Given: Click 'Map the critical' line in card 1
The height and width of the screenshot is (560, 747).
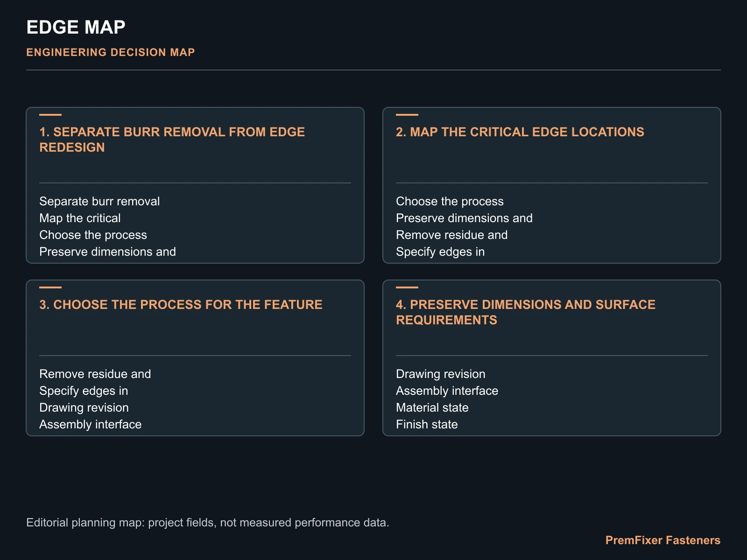Looking at the screenshot, I should pyautogui.click(x=80, y=218).
